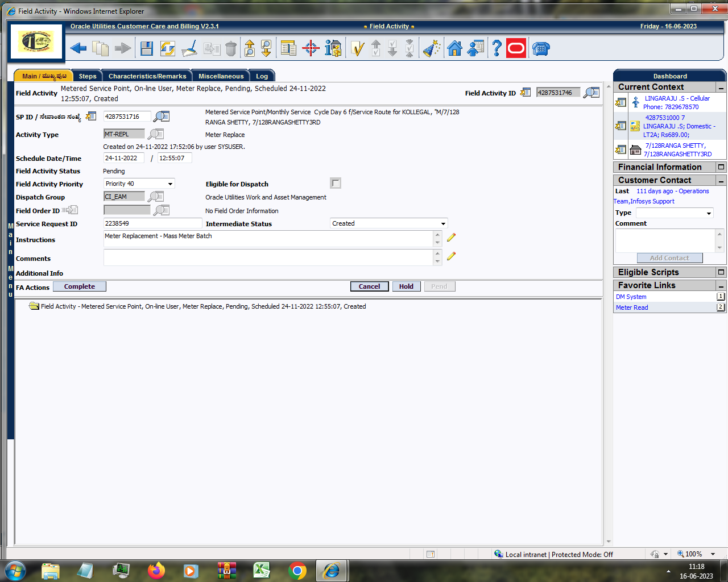Switch to the Steps tab
The width and height of the screenshot is (728, 582).
(88, 76)
